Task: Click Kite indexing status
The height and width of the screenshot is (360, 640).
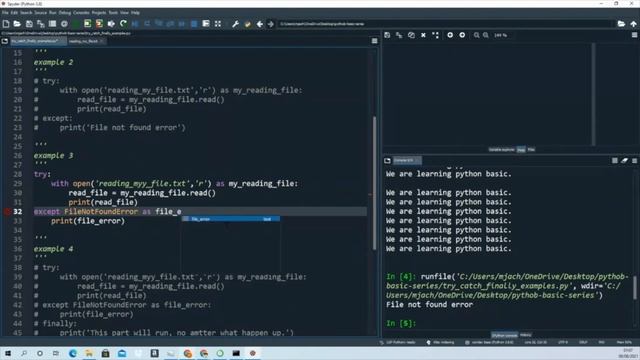Action: tap(440, 342)
